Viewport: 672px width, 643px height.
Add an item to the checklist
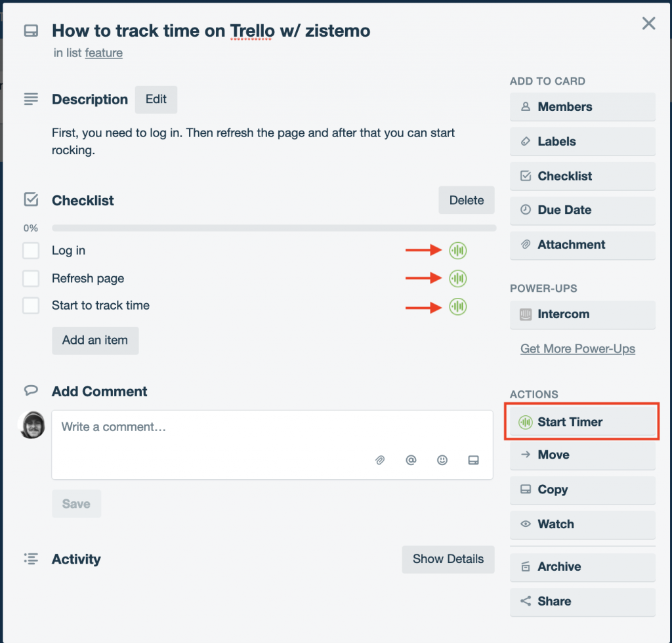(x=95, y=341)
